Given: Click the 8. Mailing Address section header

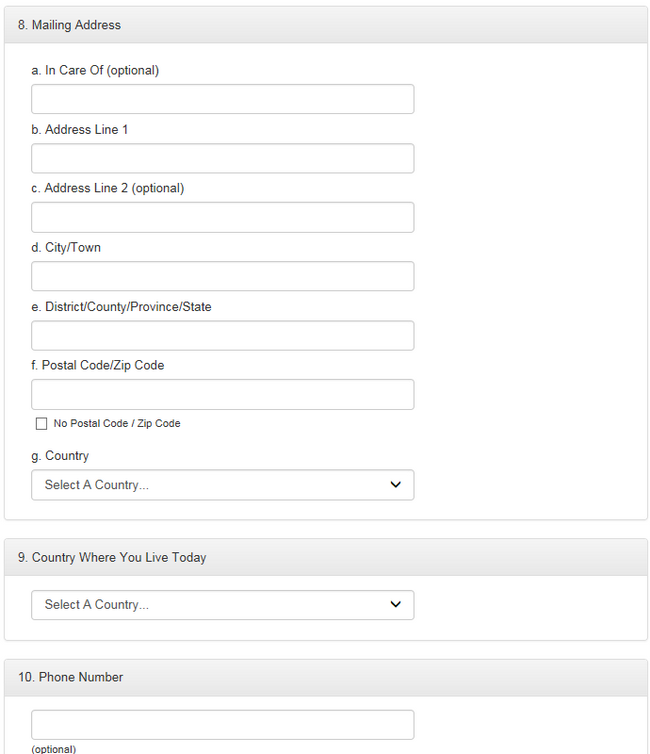Looking at the screenshot, I should (69, 25).
